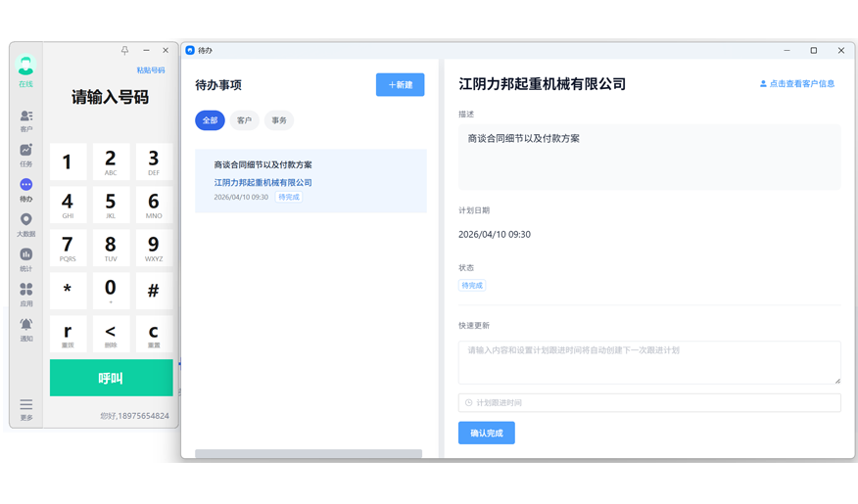Switch to the 客户 filter tab in to-do list
Image resolution: width=858 pixels, height=504 pixels.
(x=245, y=120)
